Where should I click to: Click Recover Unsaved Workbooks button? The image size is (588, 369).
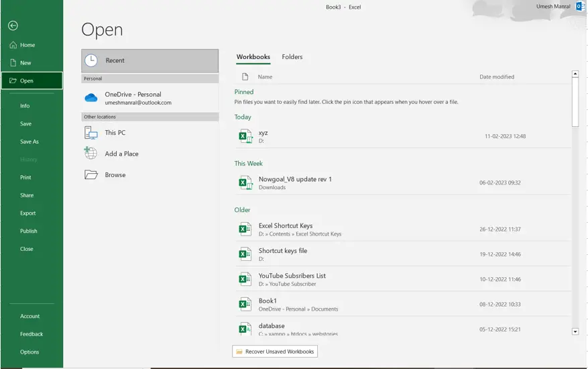click(x=275, y=352)
